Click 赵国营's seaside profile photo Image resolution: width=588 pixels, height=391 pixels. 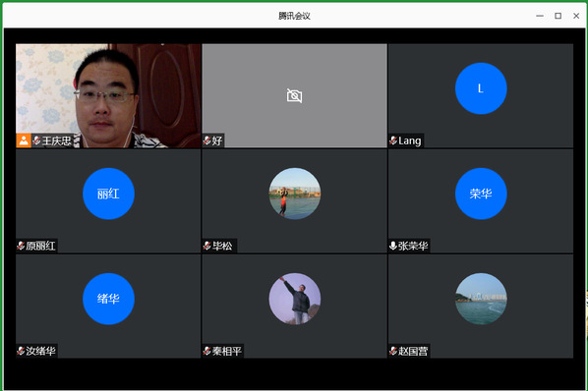click(x=481, y=299)
